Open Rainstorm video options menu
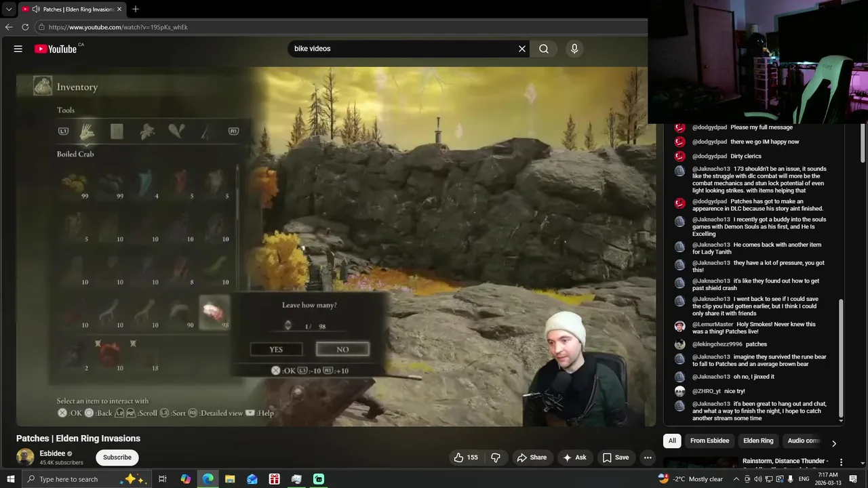The height and width of the screenshot is (488, 868). point(842,462)
